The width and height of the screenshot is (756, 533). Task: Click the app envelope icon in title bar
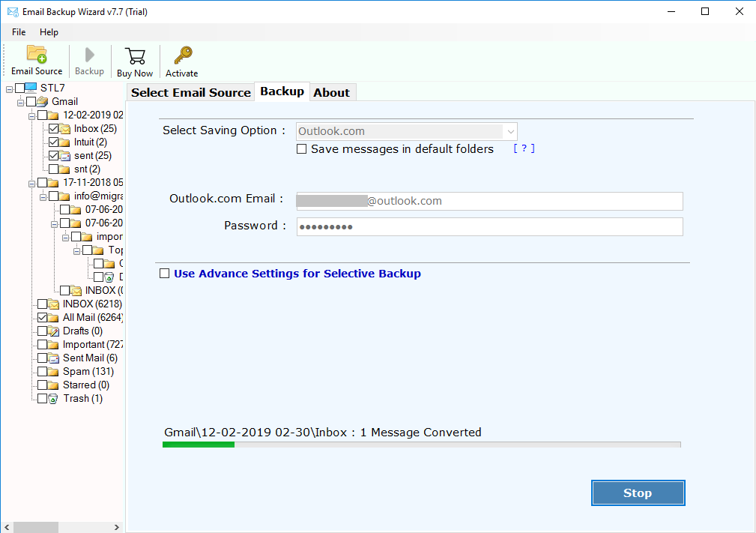pyautogui.click(x=13, y=11)
